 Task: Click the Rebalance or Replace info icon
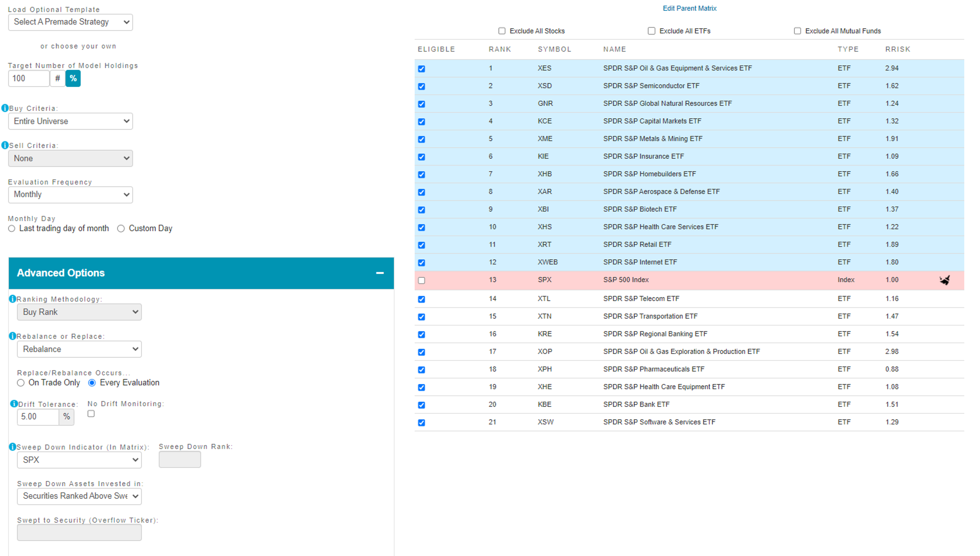[13, 336]
